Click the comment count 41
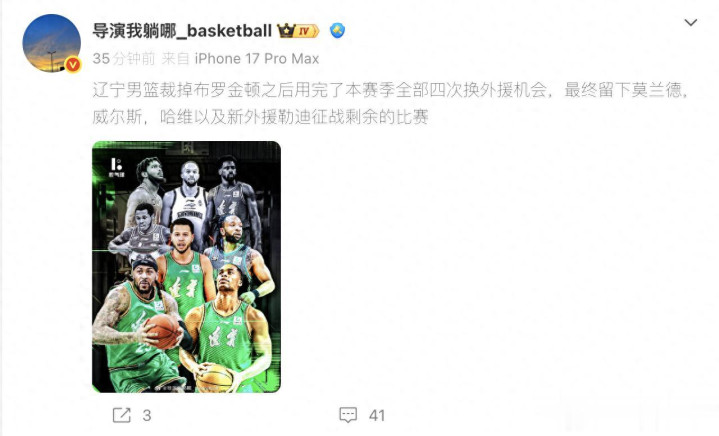This screenshot has width=719, height=436. tap(376, 416)
